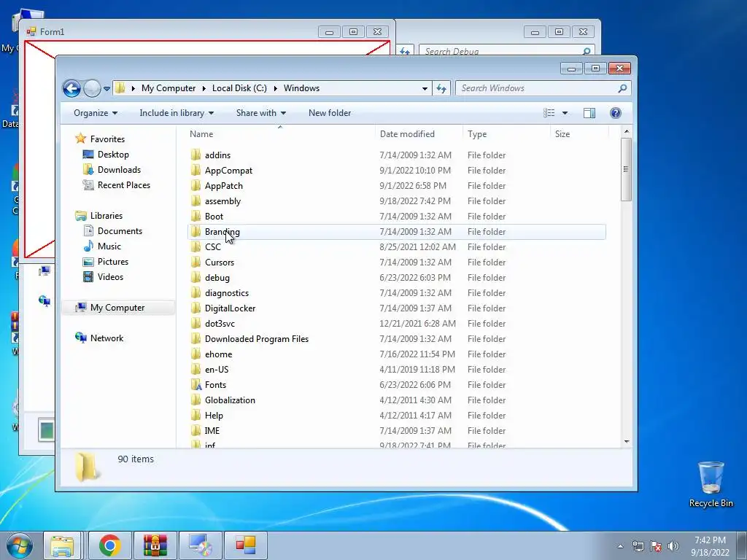Select the IME folder
Screen dimensions: 747x560
[212, 430]
